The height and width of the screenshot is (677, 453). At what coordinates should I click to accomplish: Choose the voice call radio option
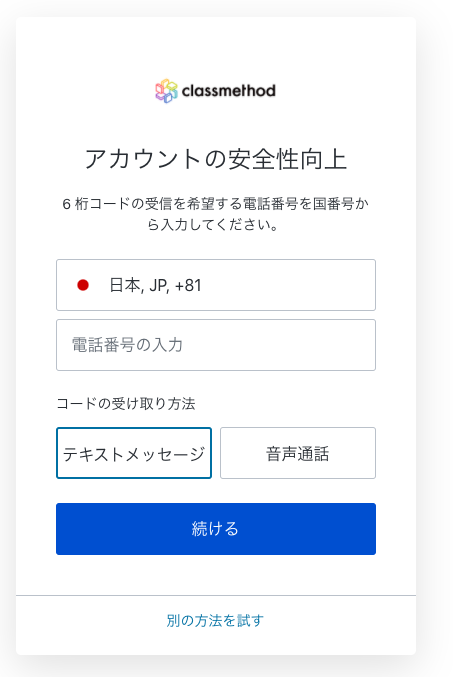298,453
